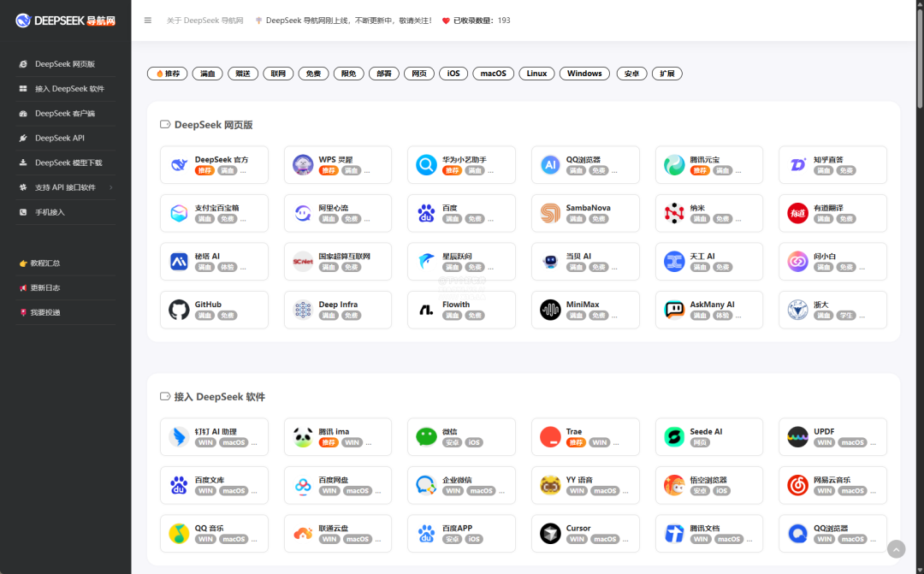Open the Deep Infra card

pos(338,310)
